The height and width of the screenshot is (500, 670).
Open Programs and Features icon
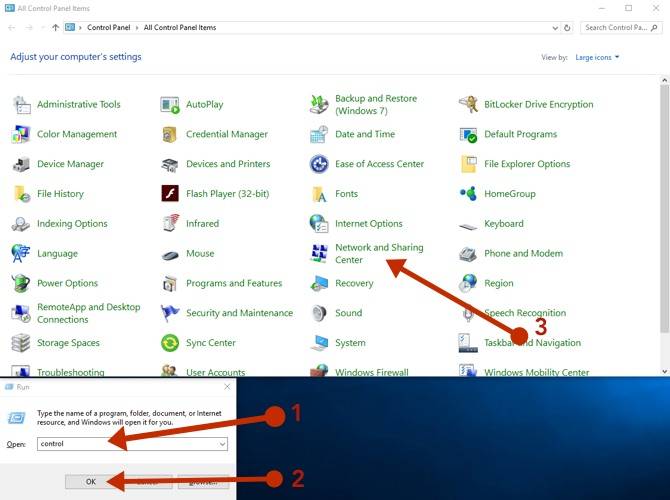[170, 283]
